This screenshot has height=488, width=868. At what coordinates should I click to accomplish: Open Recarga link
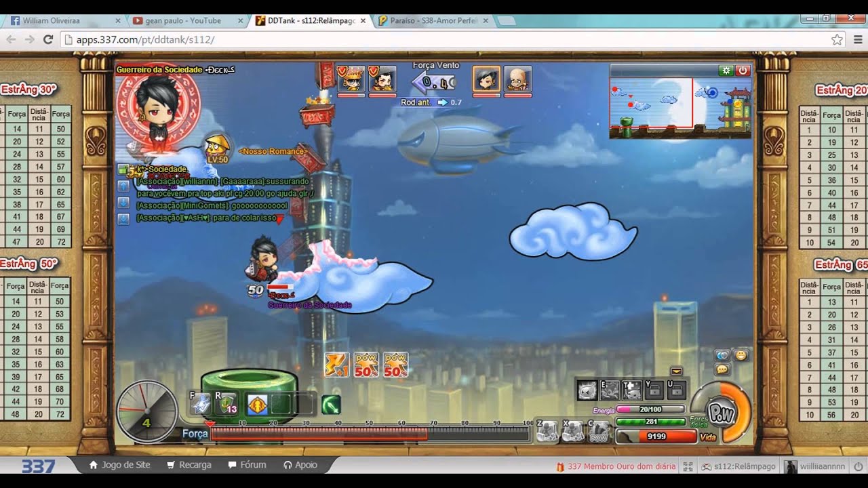pyautogui.click(x=189, y=465)
